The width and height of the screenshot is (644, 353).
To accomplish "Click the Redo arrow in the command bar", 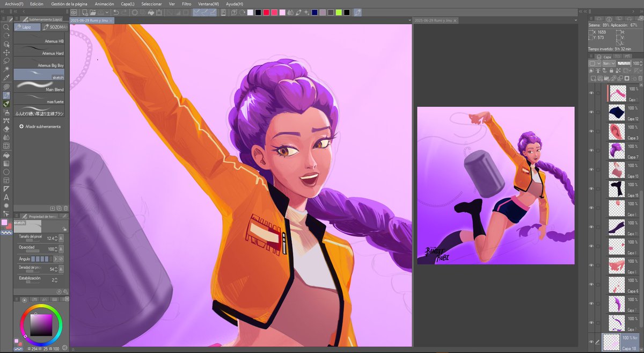I will tap(125, 12).
